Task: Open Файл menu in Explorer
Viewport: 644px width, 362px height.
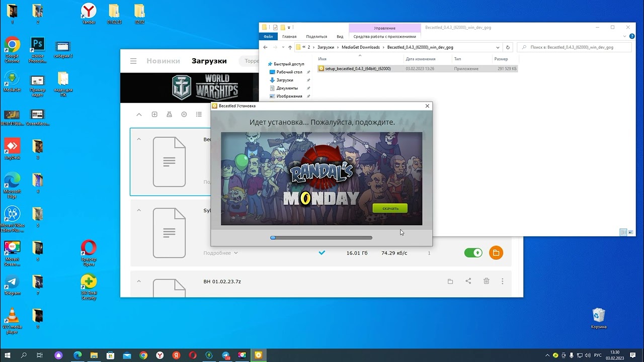Action: 268,36
